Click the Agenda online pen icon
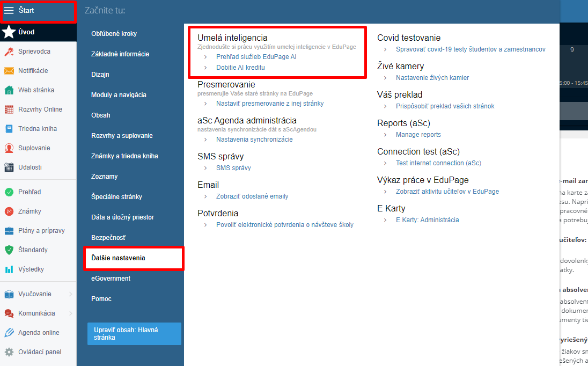588x366 pixels. tap(9, 333)
